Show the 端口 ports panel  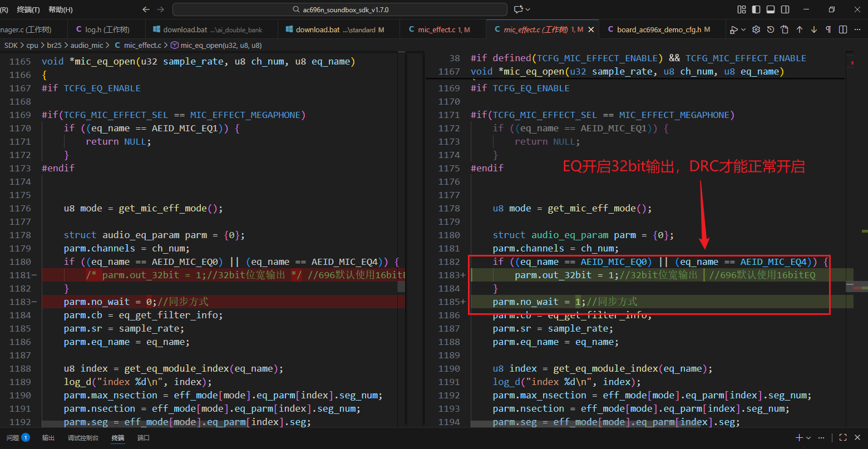(x=144, y=438)
